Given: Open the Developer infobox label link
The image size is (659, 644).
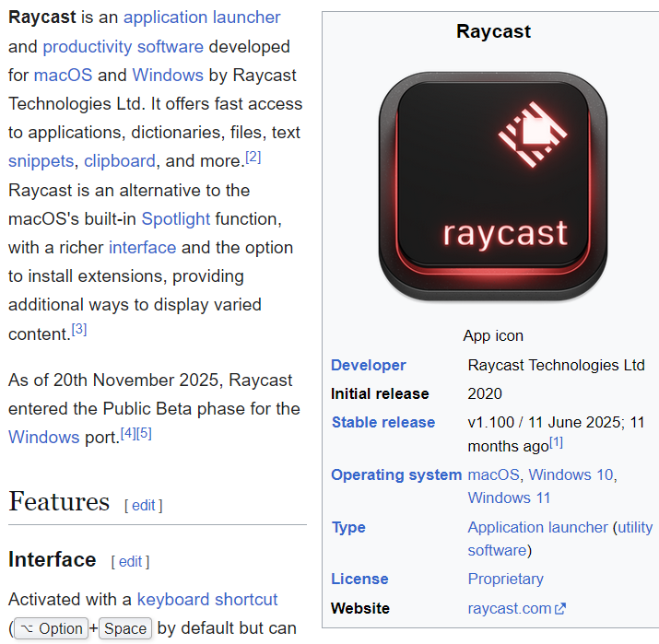Looking at the screenshot, I should pyautogui.click(x=368, y=365).
